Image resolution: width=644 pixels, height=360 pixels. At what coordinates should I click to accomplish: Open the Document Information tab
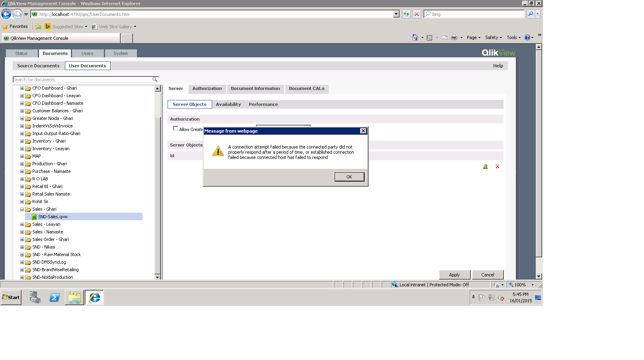[256, 89]
